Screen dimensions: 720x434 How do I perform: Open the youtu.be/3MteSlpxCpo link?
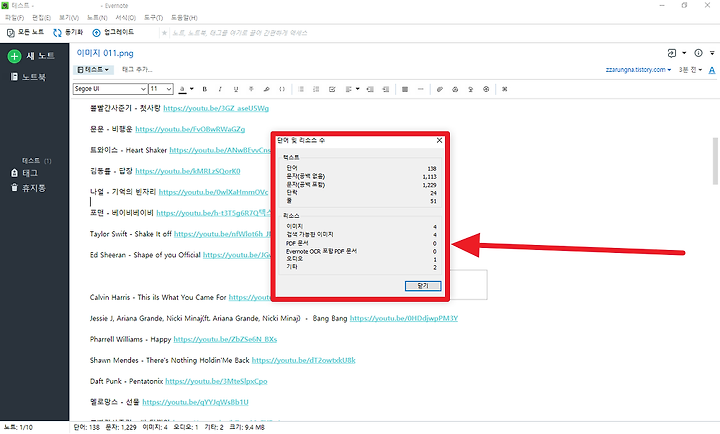click(x=216, y=381)
